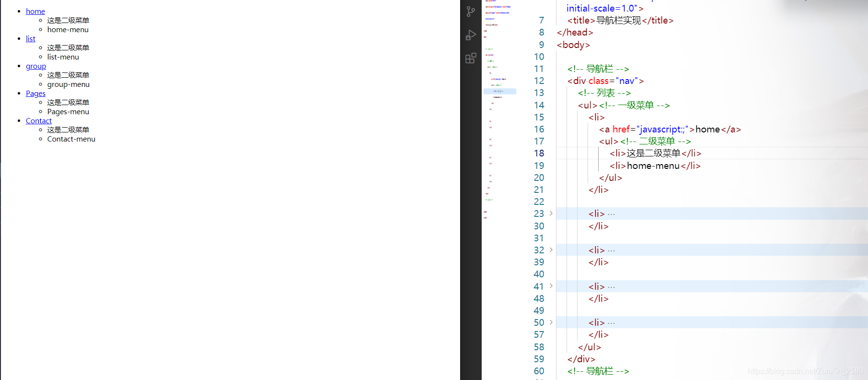Open the "Pages" link in the page
868x380 pixels.
(36, 94)
